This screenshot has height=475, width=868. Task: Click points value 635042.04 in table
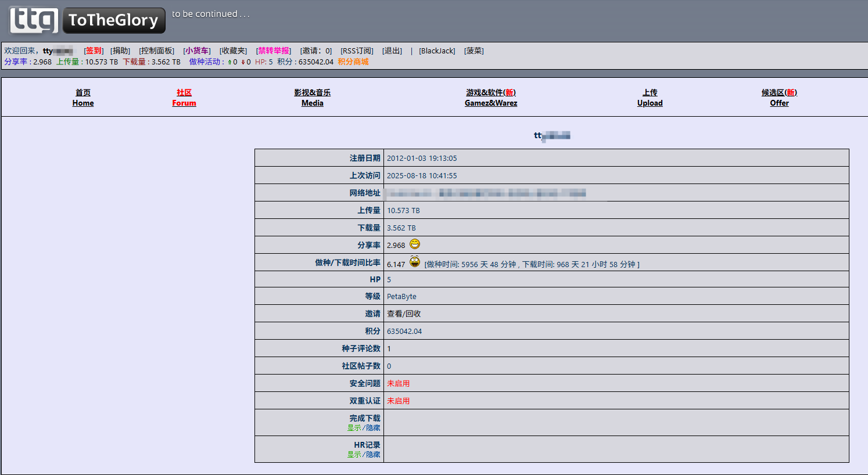click(x=404, y=331)
